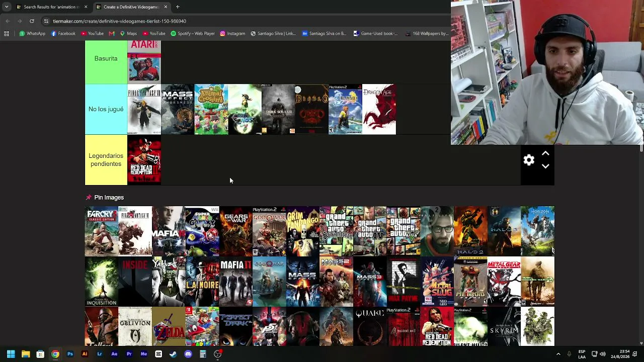
Task: Select the Dragon Age cover
Action: tap(379, 109)
